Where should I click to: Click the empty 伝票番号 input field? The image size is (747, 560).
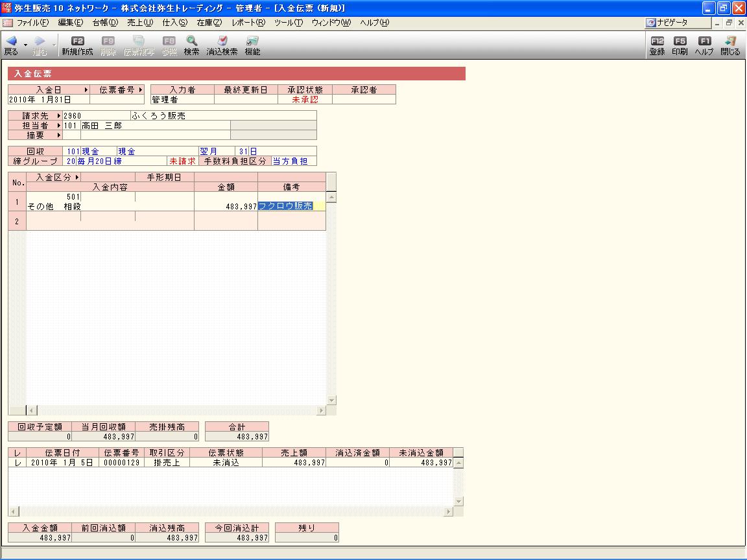117,100
